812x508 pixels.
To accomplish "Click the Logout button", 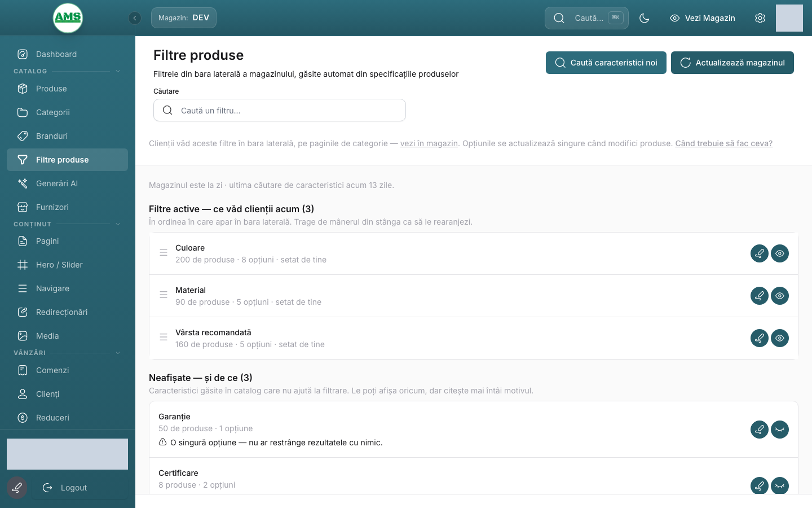I will [80, 488].
